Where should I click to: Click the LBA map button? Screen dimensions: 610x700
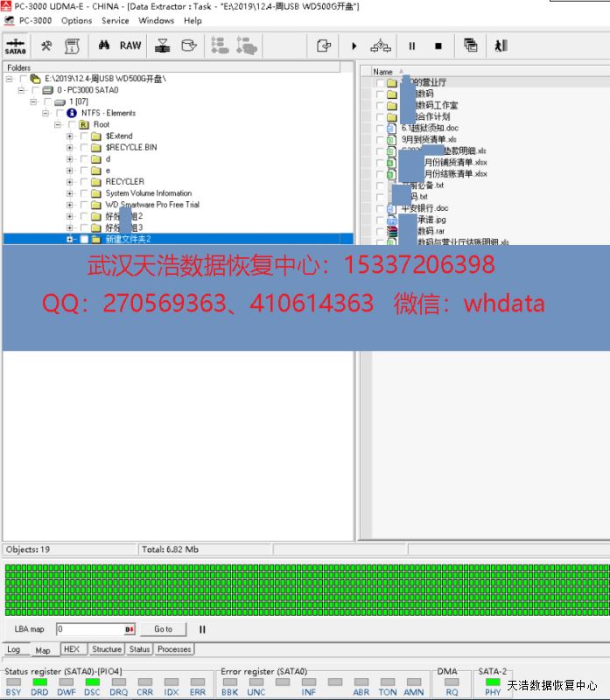(29, 629)
